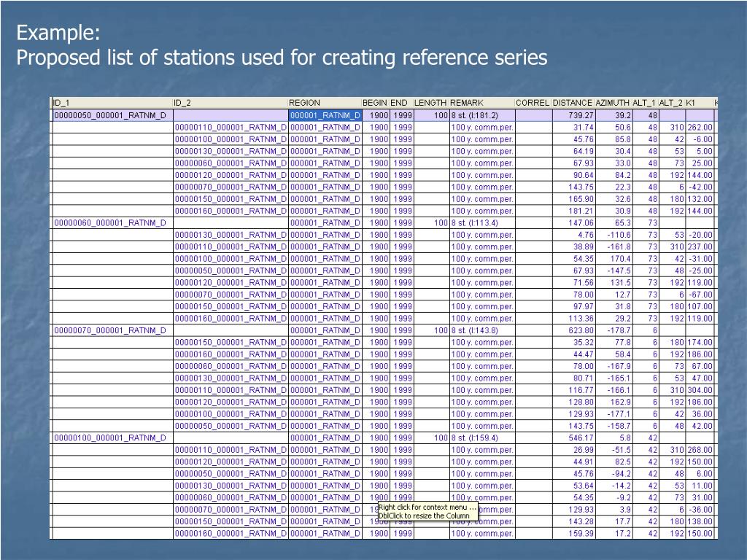Sort by the DISTANCE column header
This screenshot has height=560, width=747.
[573, 103]
